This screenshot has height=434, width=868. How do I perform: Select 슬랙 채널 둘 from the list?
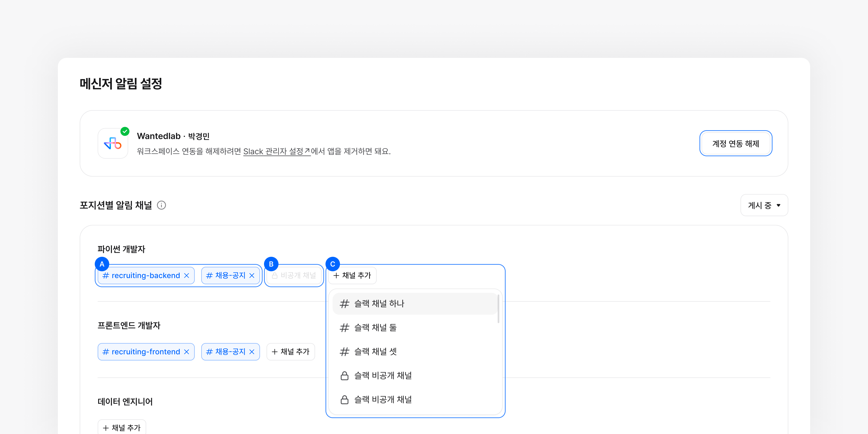pyautogui.click(x=415, y=327)
